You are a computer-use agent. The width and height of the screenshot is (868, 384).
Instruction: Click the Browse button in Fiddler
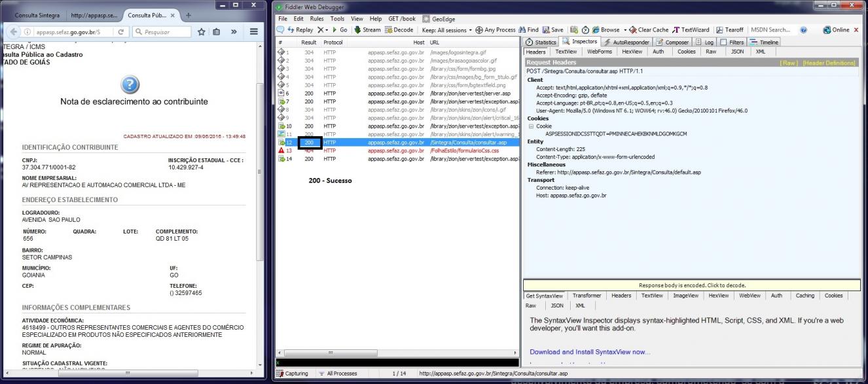606,29
